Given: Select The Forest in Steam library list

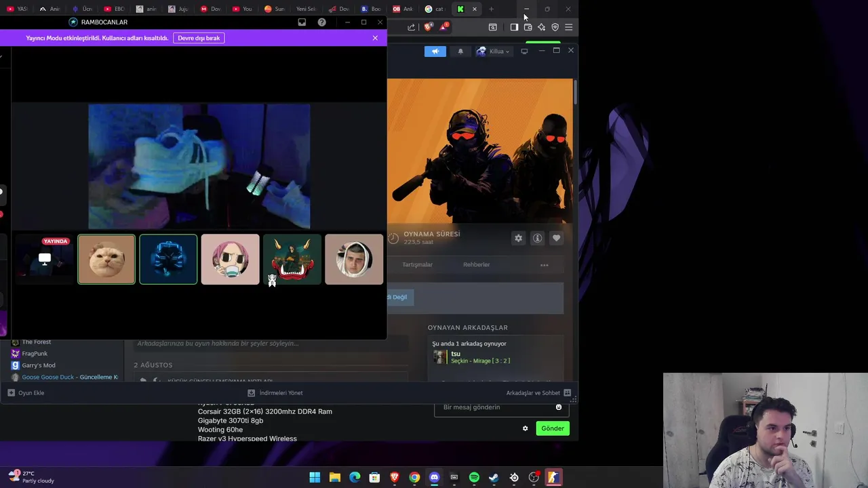Looking at the screenshot, I should [36, 342].
